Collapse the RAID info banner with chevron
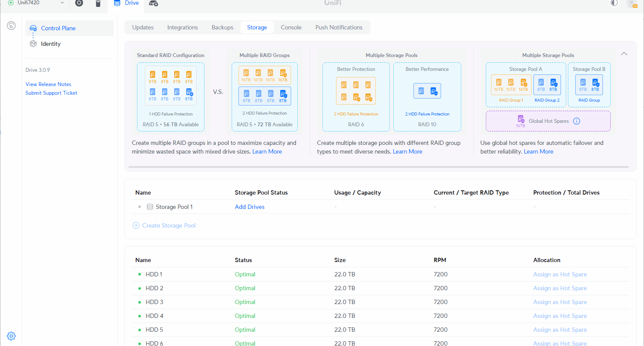Viewport: 644px width, 346px height. [624, 54]
